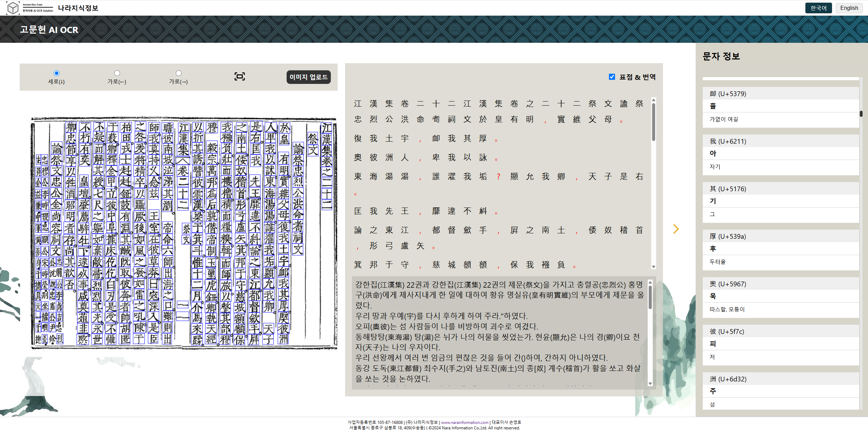Switch language to 한국어
Image resolution: width=868 pixels, height=430 pixels.
tap(818, 8)
